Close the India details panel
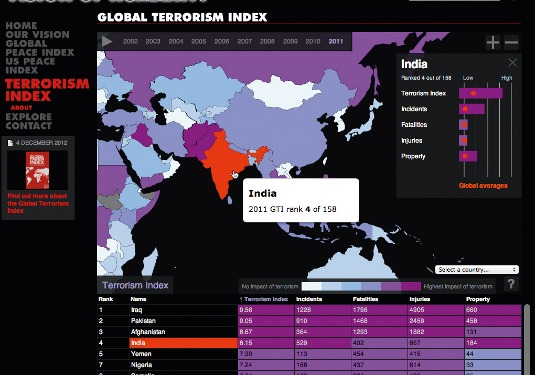This screenshot has width=535, height=375. point(512,63)
